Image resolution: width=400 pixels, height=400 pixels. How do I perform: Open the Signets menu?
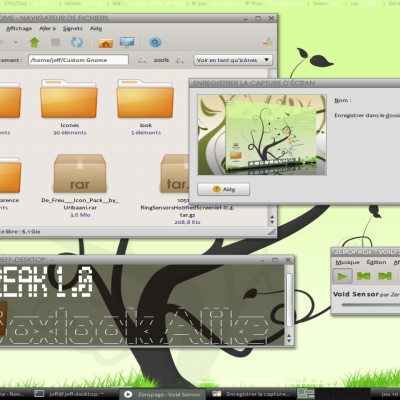click(73, 29)
